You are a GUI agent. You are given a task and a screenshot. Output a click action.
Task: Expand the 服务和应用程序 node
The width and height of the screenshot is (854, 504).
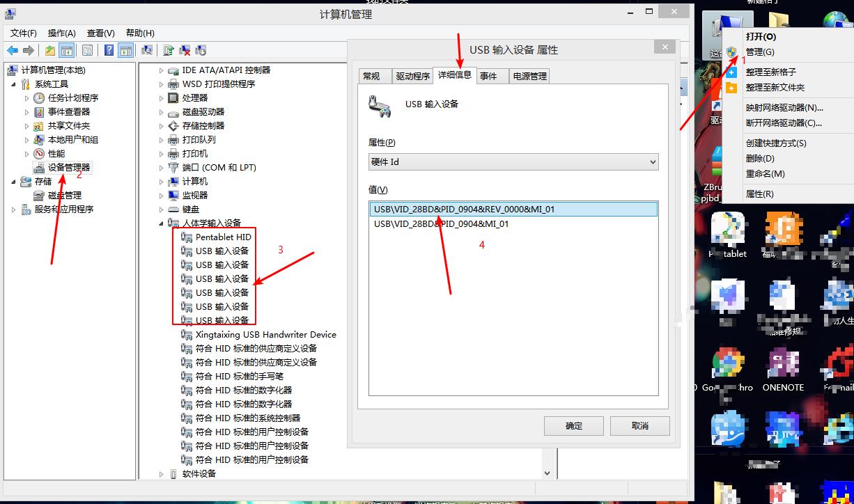13,209
